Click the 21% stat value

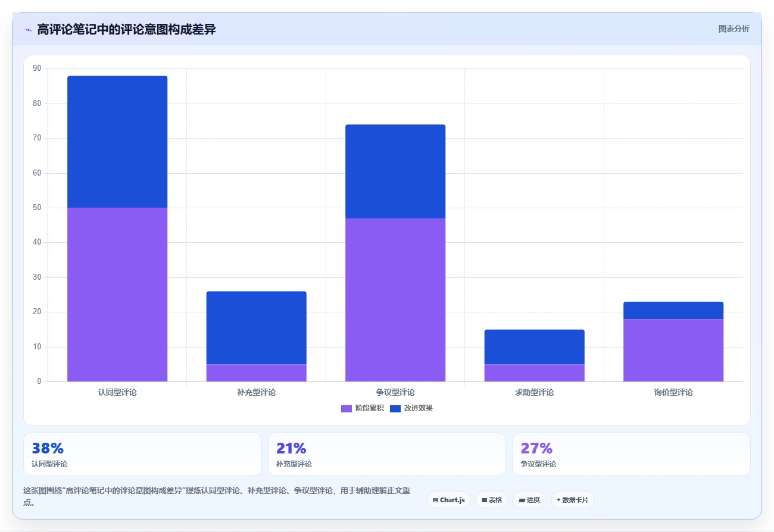pos(291,448)
